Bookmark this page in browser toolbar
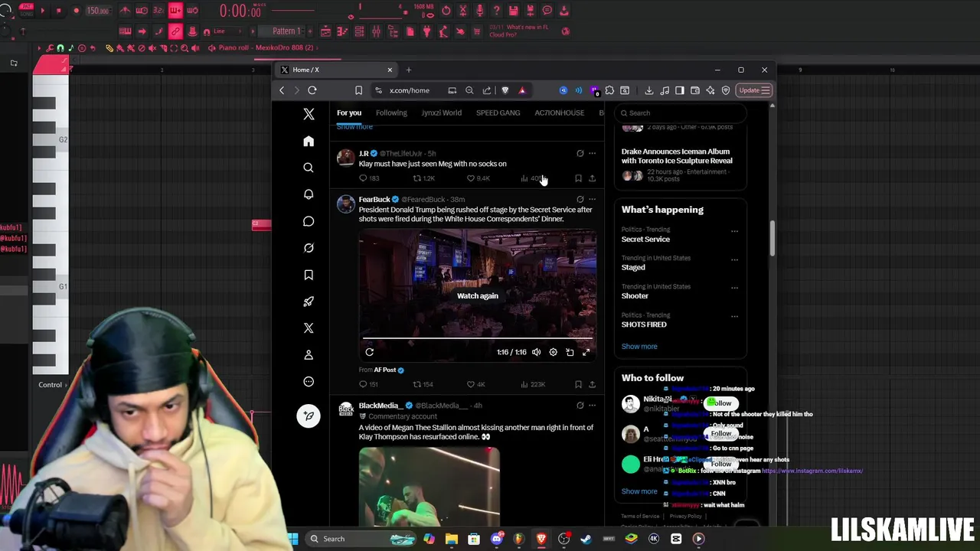 (358, 90)
